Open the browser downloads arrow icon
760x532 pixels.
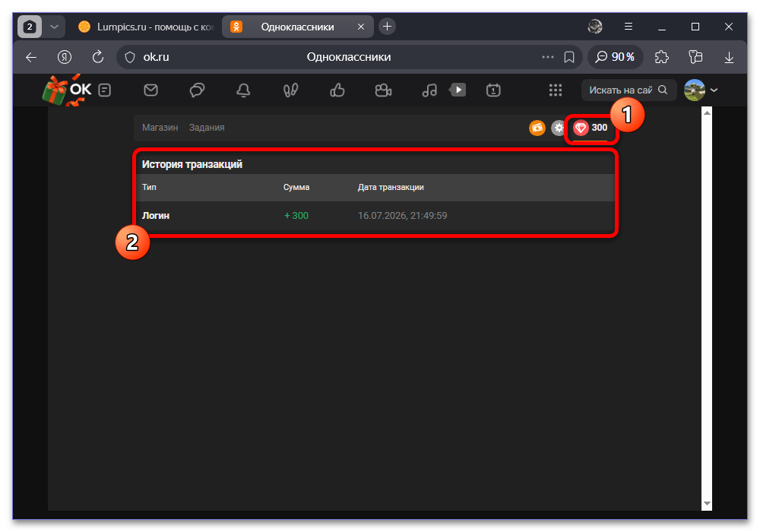(729, 57)
